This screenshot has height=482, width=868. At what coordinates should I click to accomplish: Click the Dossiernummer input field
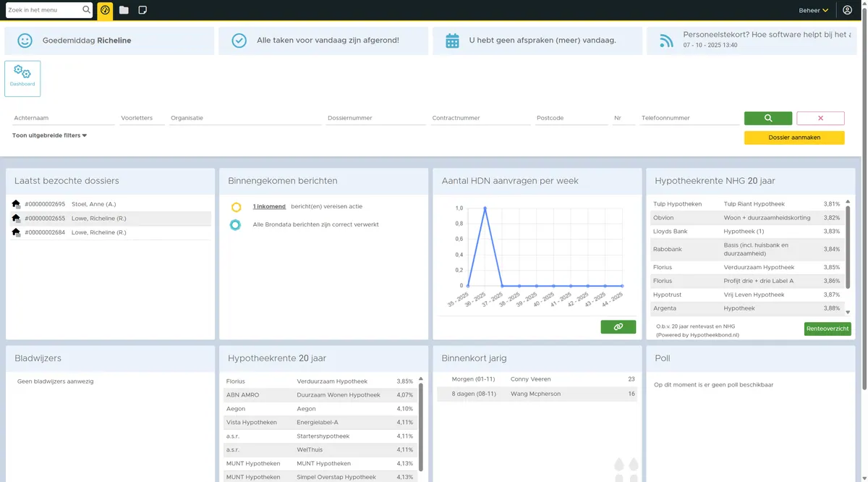pos(376,118)
